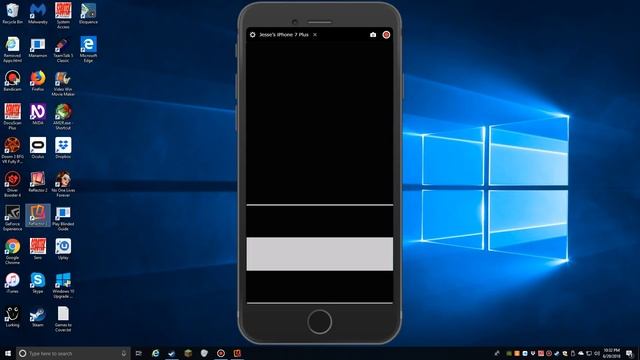Open the Games to Cover text file

click(63, 319)
